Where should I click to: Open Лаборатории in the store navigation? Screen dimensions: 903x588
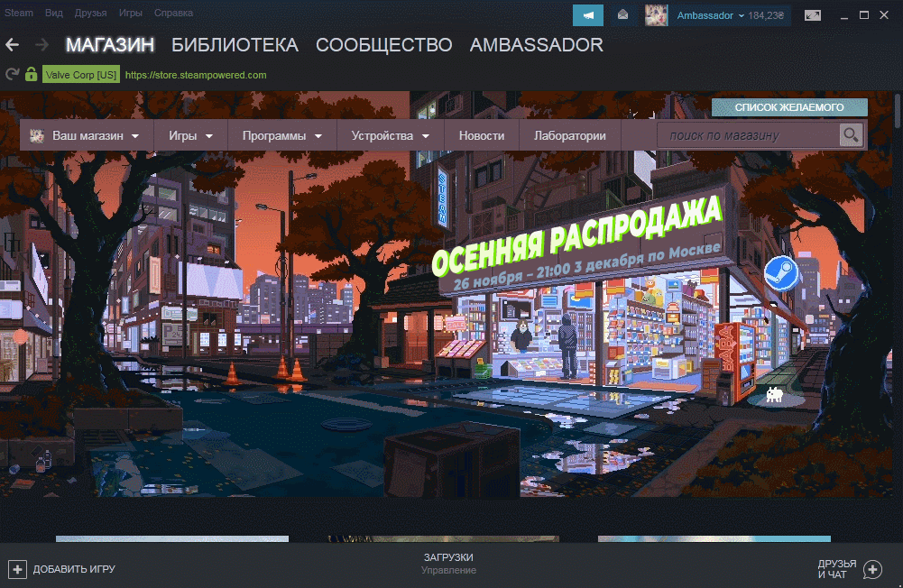point(569,136)
